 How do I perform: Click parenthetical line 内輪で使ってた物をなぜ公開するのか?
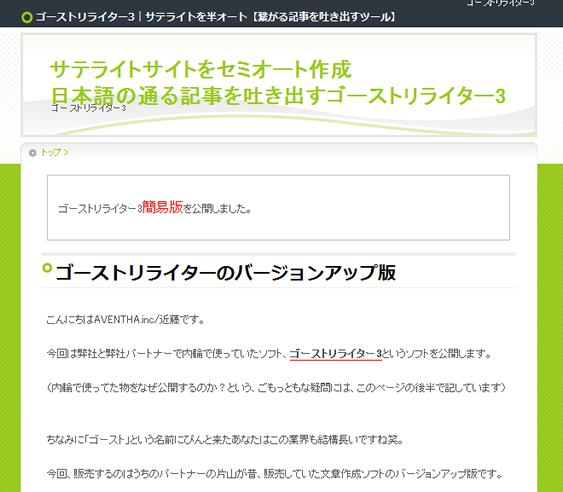(x=276, y=388)
